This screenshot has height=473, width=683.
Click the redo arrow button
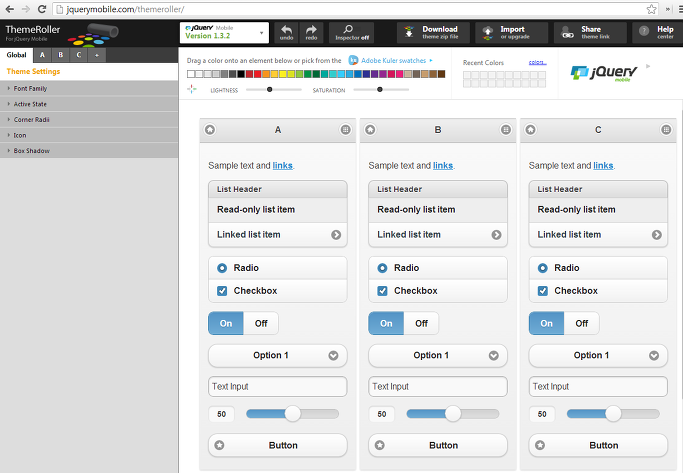tap(311, 32)
